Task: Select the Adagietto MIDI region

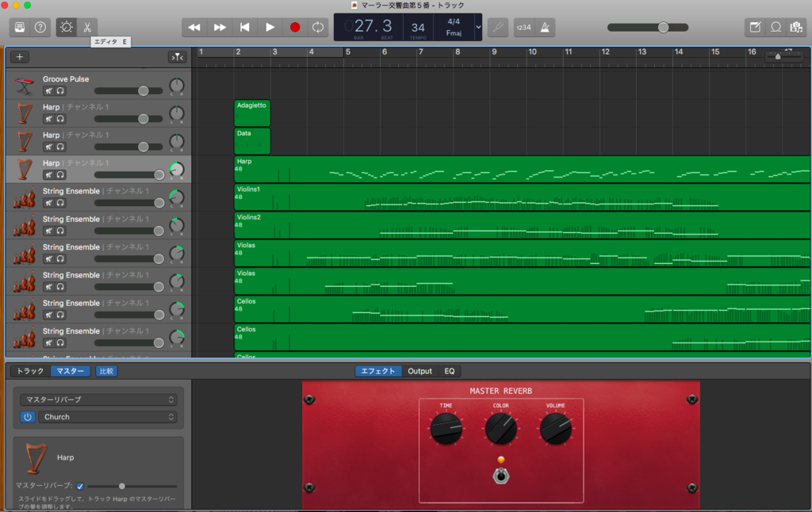Action: coord(252,113)
